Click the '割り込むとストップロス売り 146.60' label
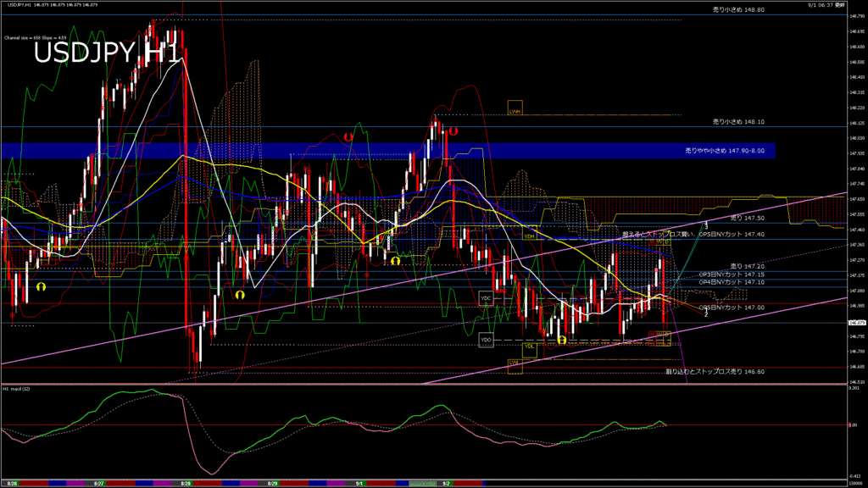 (x=715, y=372)
